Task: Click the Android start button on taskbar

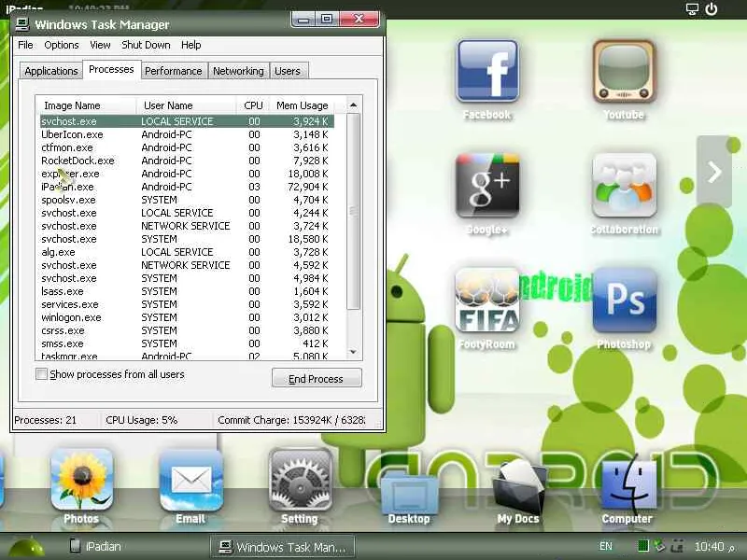Action: coord(27,548)
